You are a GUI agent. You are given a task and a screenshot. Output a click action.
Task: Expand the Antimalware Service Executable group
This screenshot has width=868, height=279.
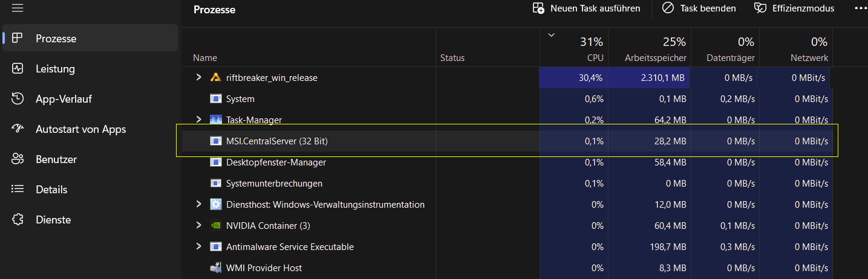tap(198, 247)
